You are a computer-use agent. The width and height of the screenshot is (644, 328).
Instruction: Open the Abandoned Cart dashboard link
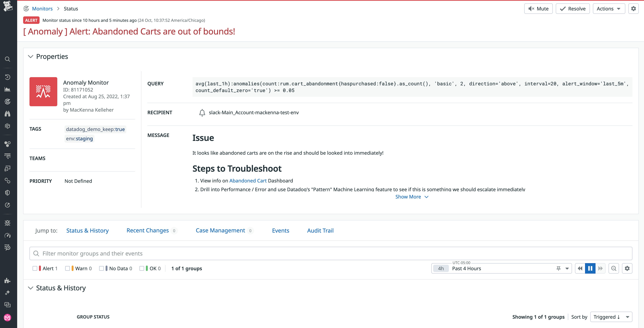pos(248,181)
